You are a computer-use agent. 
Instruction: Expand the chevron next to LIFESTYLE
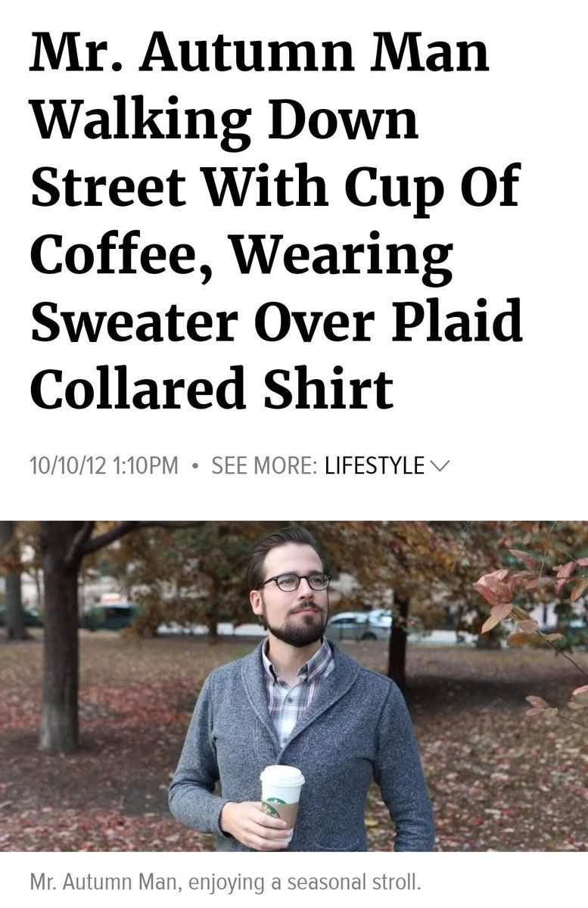[x=439, y=466]
